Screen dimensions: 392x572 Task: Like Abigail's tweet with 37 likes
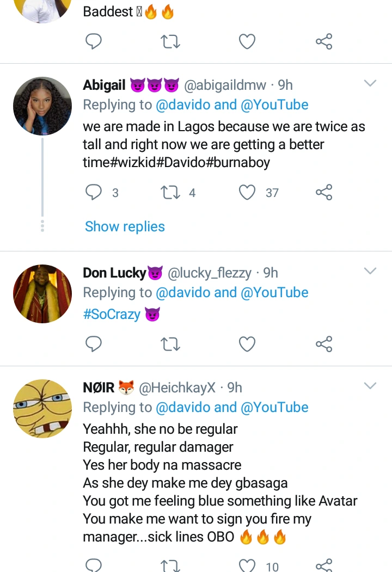point(248,192)
